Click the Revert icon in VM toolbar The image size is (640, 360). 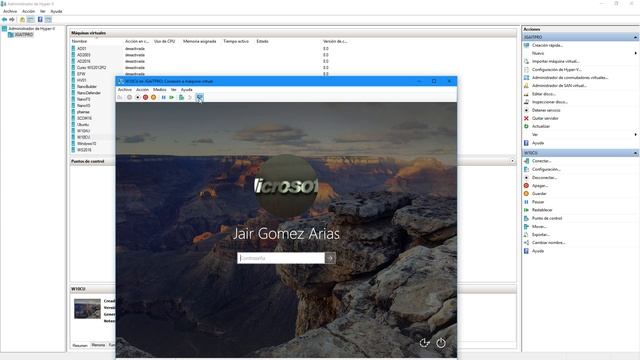coord(190,97)
